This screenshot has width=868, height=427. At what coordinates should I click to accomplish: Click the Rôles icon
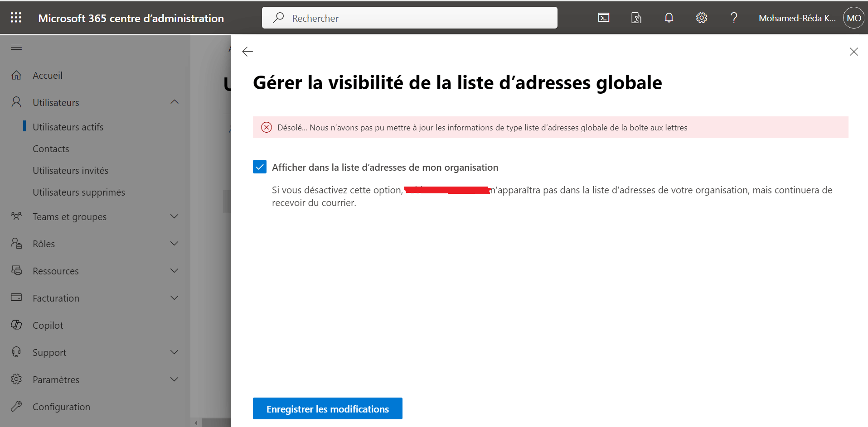point(16,244)
